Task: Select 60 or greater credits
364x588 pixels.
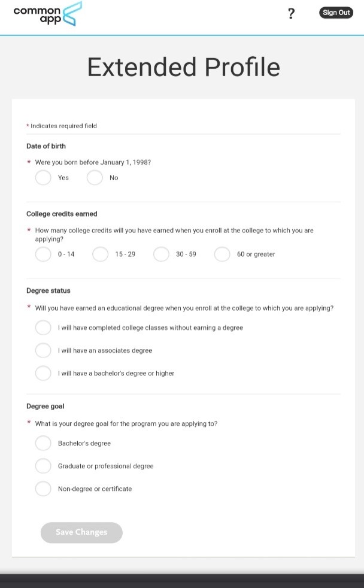Action: (x=222, y=254)
